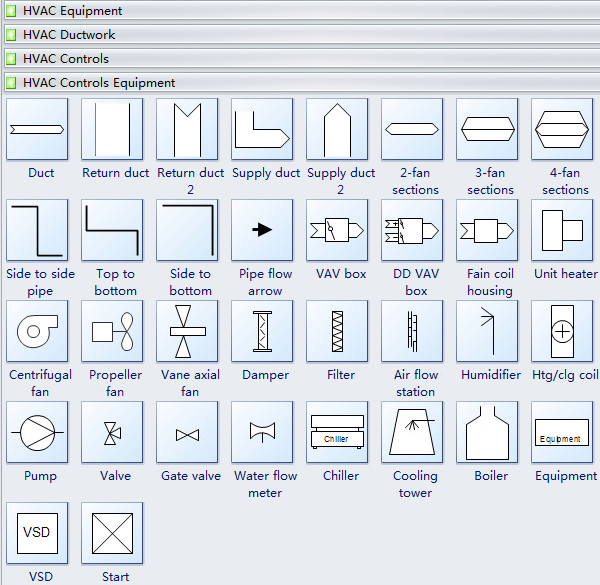The height and width of the screenshot is (585, 600).
Task: Select the Chiller equipment icon
Action: click(x=338, y=432)
